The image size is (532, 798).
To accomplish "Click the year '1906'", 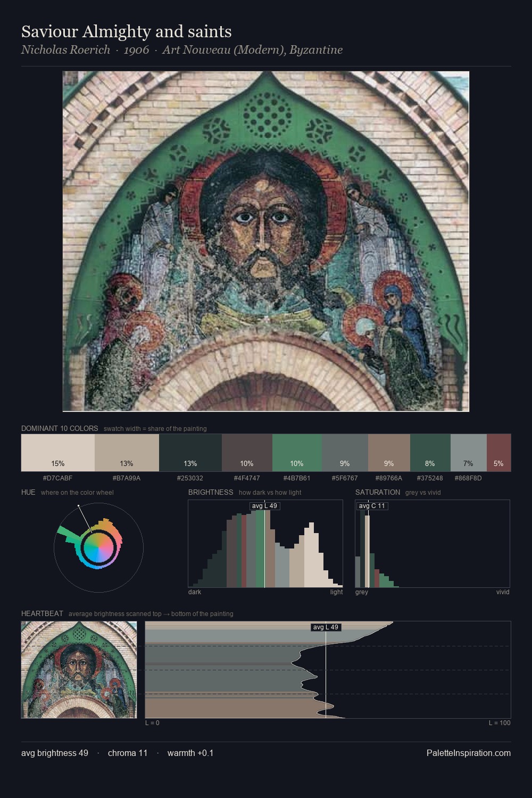I will pos(136,50).
